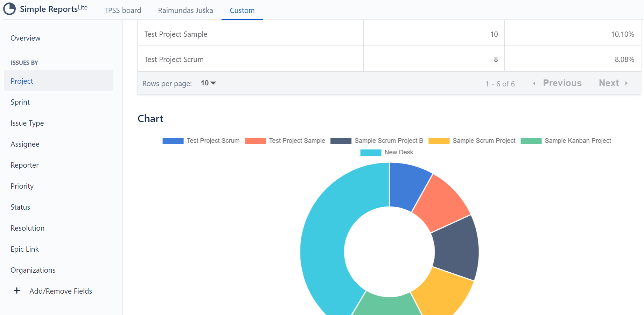Click the 8.08% percentage cell
The width and height of the screenshot is (644, 315).
pyautogui.click(x=573, y=59)
